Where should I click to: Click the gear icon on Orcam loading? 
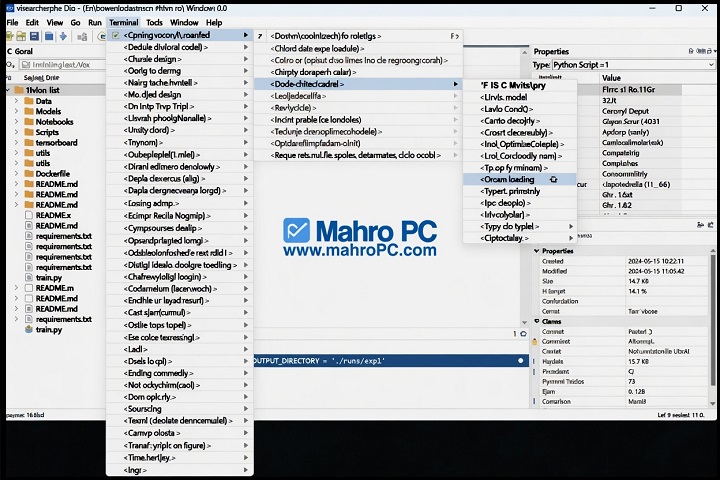pyautogui.click(x=553, y=180)
